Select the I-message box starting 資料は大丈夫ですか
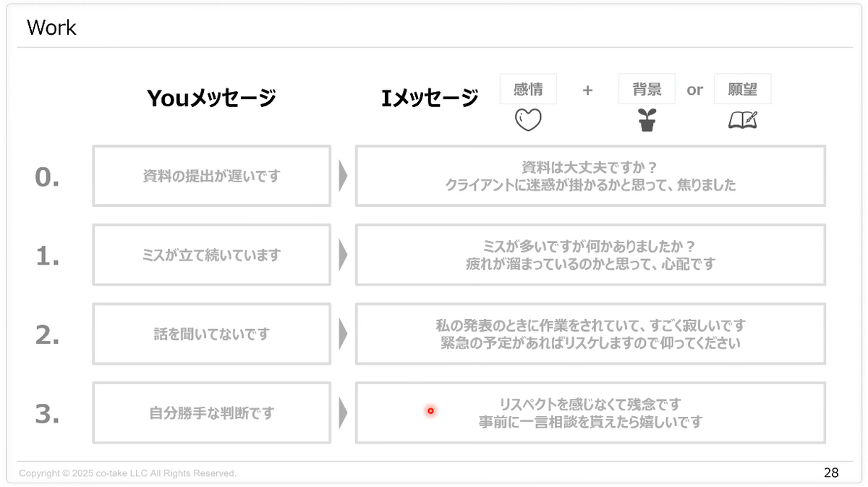The width and height of the screenshot is (868, 487). [590, 176]
